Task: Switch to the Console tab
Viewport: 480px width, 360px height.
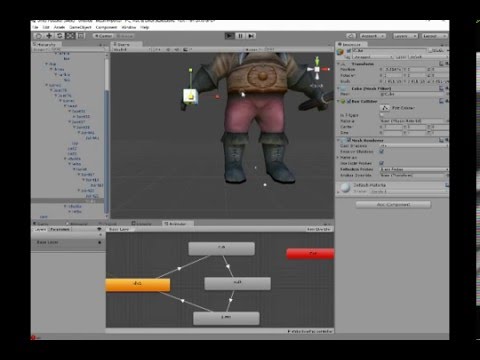Action: [x=142, y=223]
